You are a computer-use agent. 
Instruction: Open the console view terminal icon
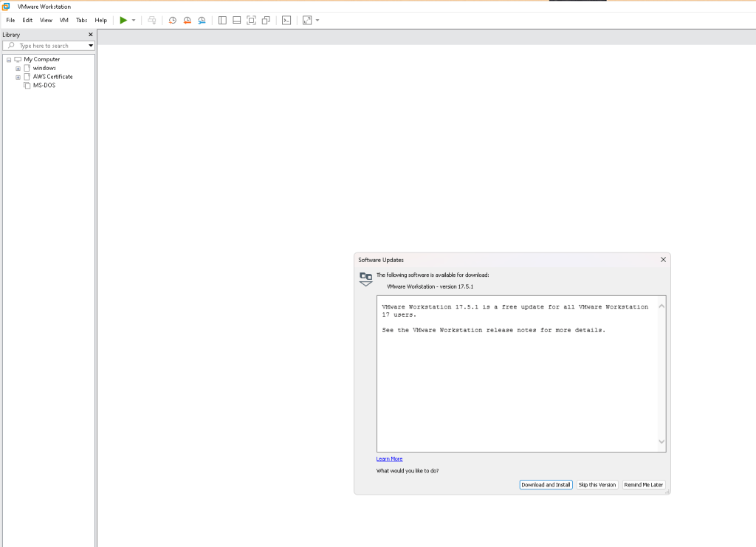(x=286, y=20)
